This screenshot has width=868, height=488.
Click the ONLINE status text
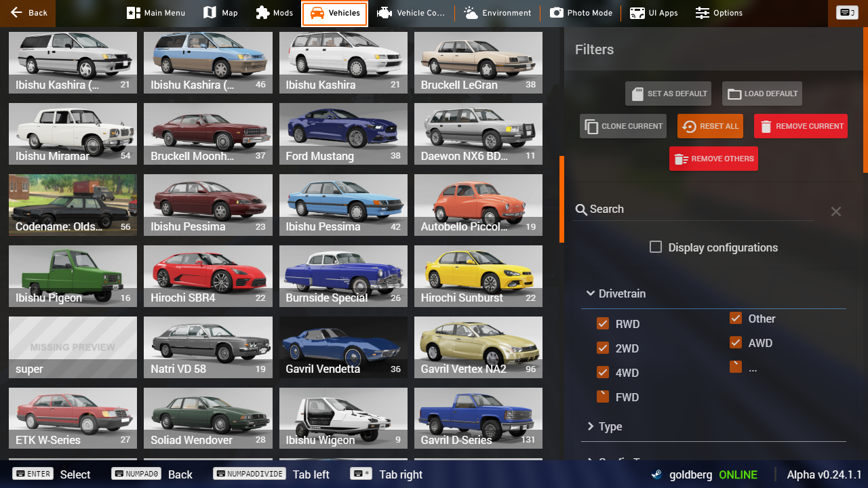tap(738, 474)
